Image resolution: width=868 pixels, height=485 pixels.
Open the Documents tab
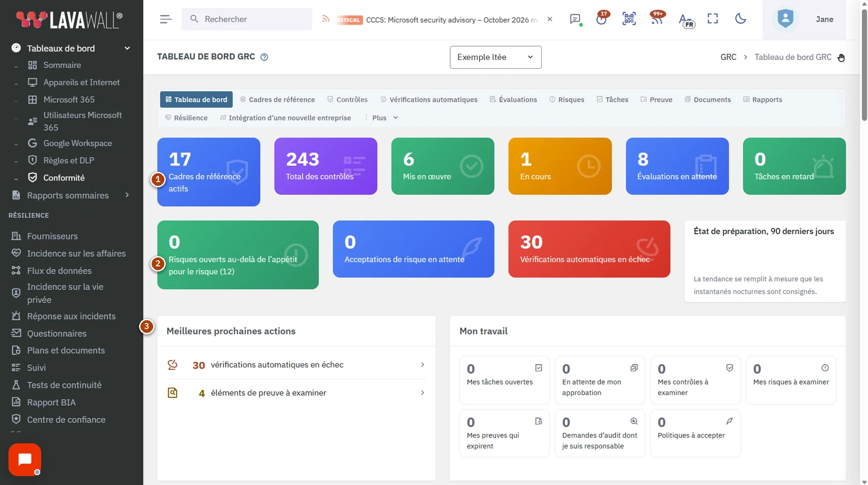tap(708, 99)
